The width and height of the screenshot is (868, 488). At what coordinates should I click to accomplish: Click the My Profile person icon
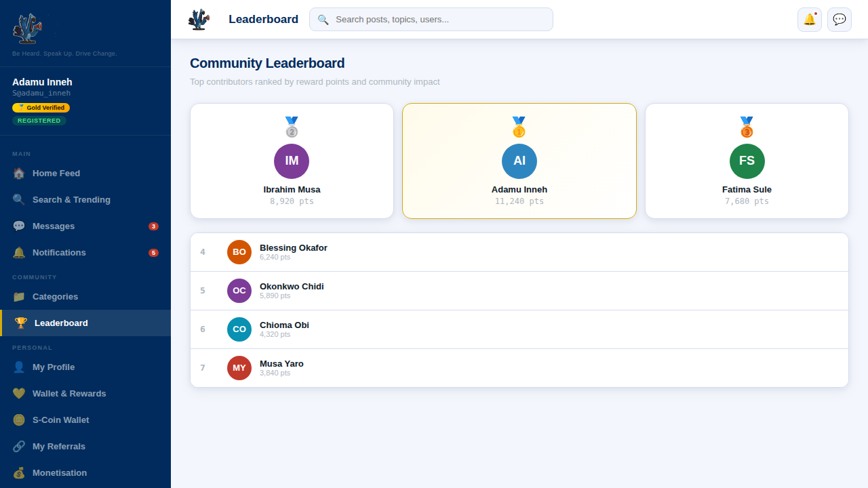tap(19, 367)
